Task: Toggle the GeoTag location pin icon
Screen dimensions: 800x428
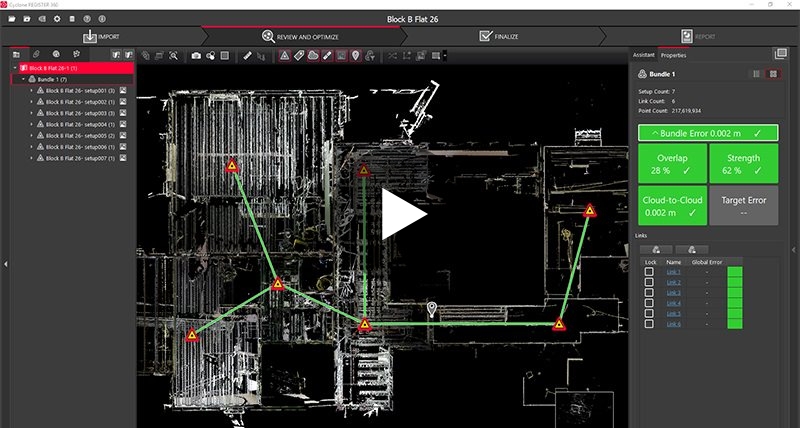Action: pos(355,55)
